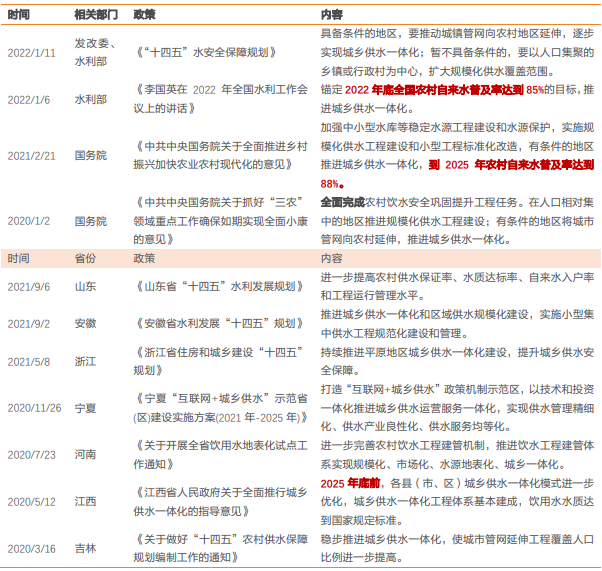Click policy《安徽省水利发展"十四五"规划》
Screen dimensions: 602x571
(219, 324)
